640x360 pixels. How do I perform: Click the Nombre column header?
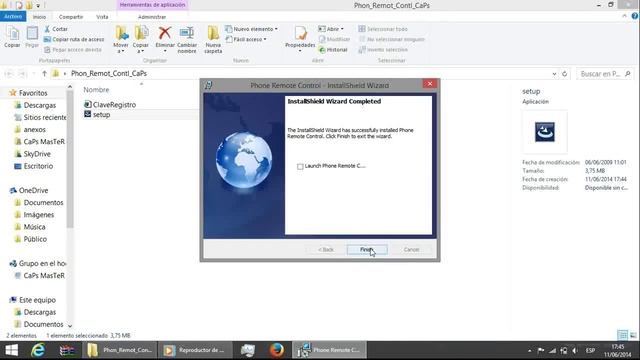point(96,89)
